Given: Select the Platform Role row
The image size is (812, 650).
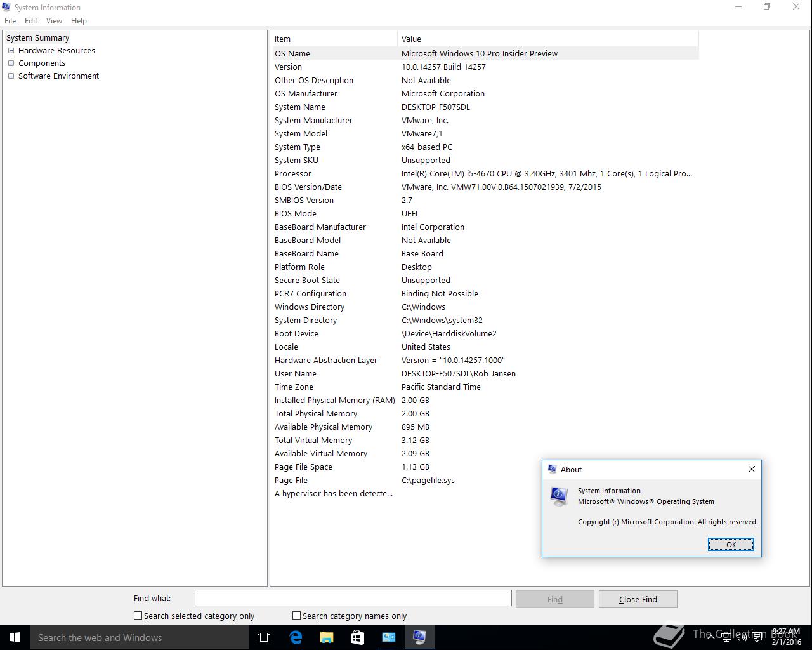Looking at the screenshot, I should tap(486, 267).
